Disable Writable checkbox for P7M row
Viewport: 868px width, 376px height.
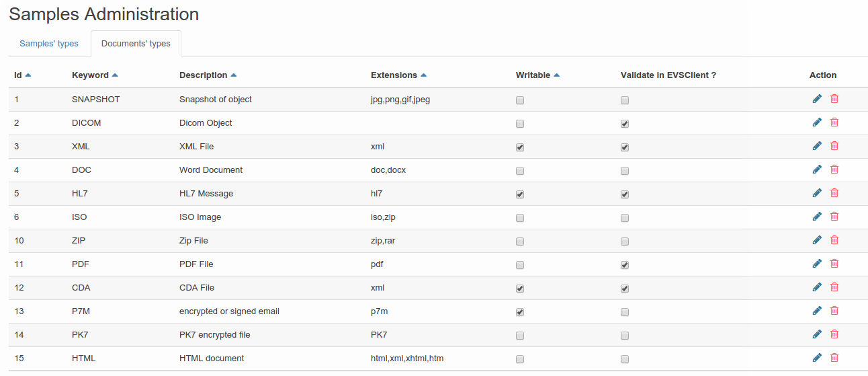(520, 312)
